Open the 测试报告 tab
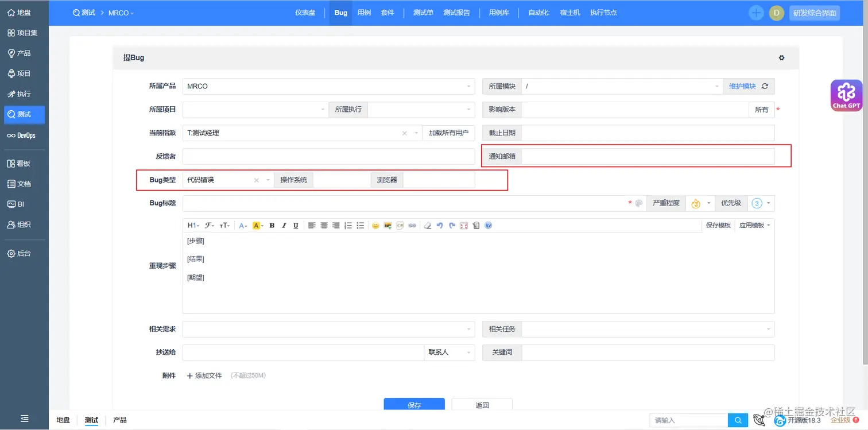The image size is (868, 430). tap(456, 13)
